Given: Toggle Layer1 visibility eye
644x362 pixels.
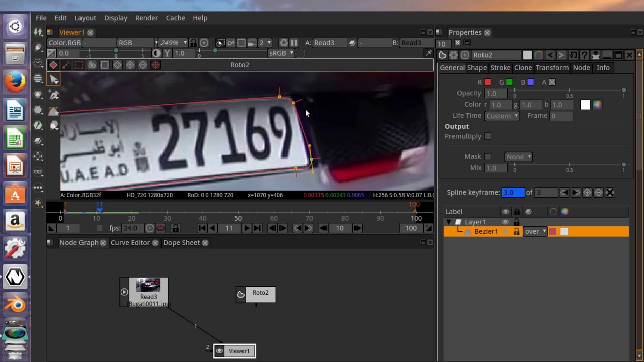Looking at the screenshot, I should (505, 222).
